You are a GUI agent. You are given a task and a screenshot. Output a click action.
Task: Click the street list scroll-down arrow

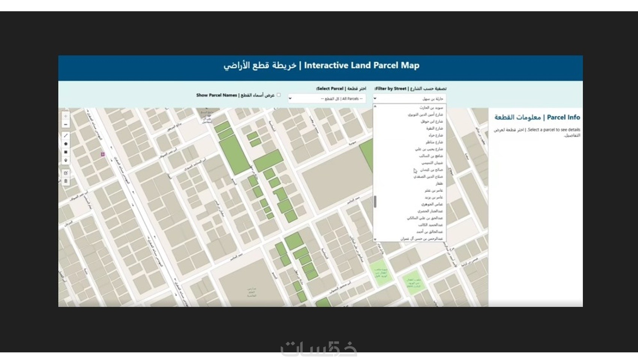pyautogui.click(x=375, y=239)
